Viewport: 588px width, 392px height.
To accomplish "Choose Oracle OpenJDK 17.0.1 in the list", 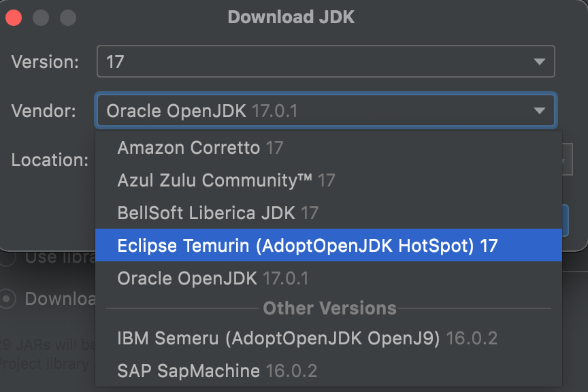I will pos(213,278).
